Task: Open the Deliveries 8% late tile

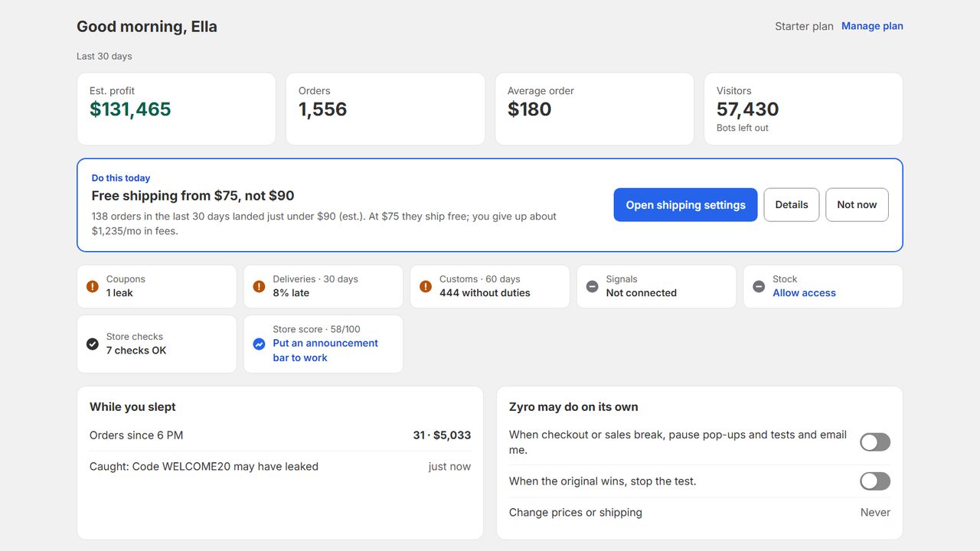Action: pyautogui.click(x=323, y=286)
